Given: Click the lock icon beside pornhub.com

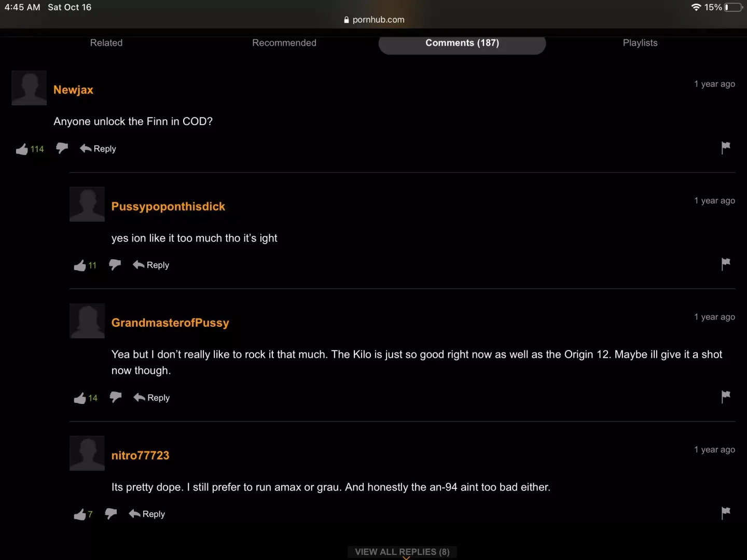Looking at the screenshot, I should (x=346, y=19).
